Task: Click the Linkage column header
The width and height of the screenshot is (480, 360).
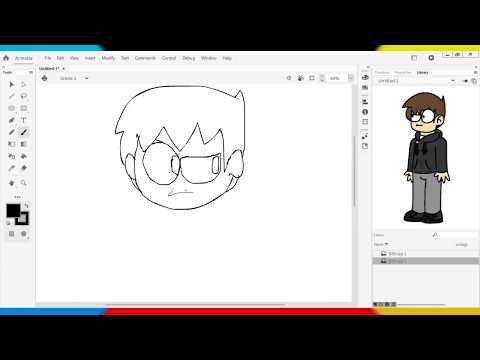Action: (462, 244)
